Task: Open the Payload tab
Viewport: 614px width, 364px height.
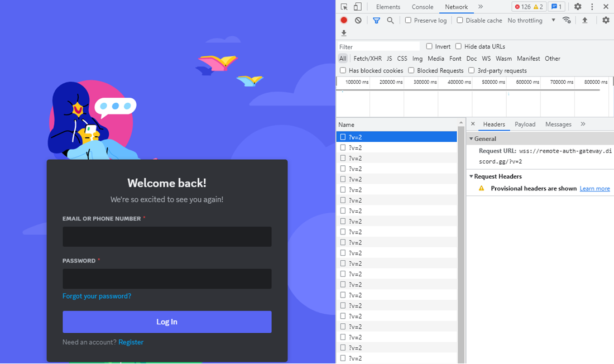Action: click(x=525, y=124)
